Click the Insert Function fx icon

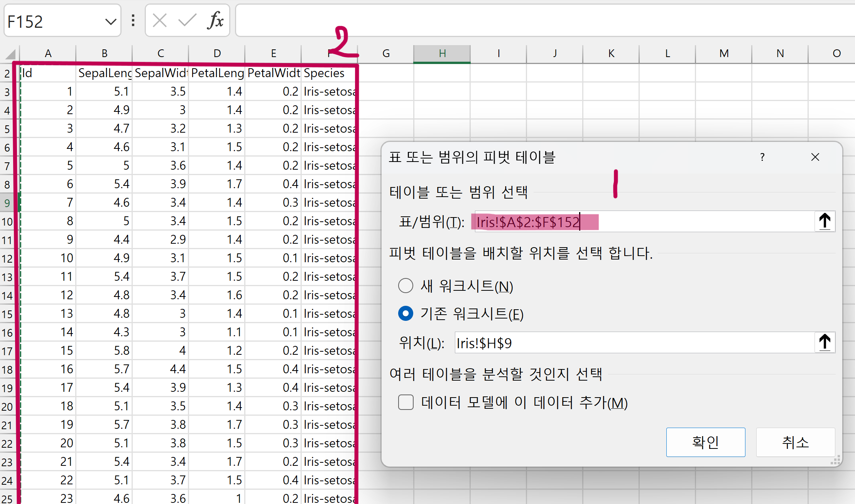tap(215, 20)
